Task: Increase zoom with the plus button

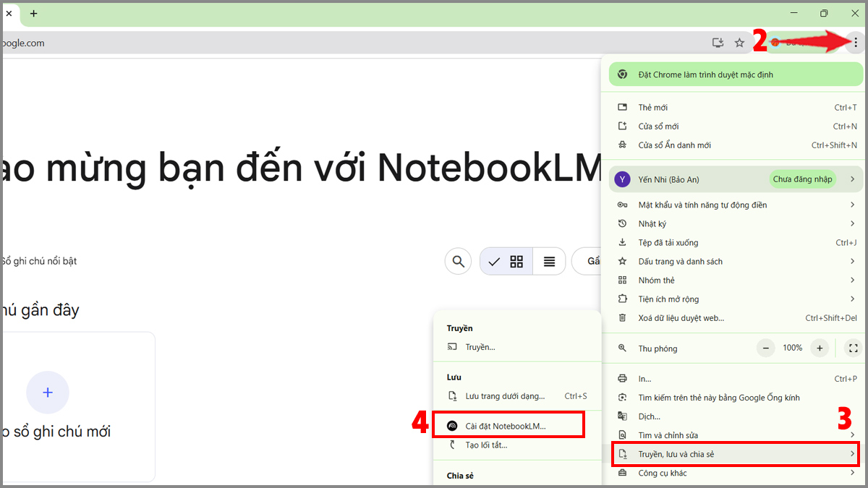Action: tap(820, 348)
